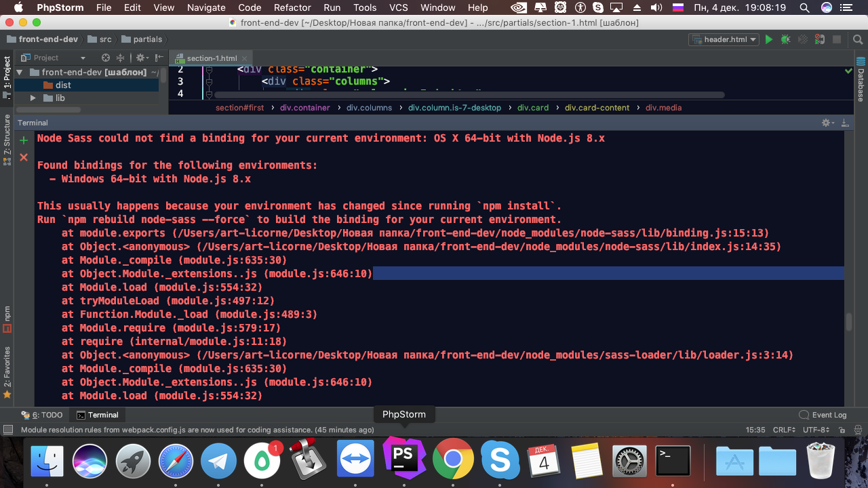Screen dimensions: 868x488
Task: Toggle the npm side tool window
Action: pos(7,319)
